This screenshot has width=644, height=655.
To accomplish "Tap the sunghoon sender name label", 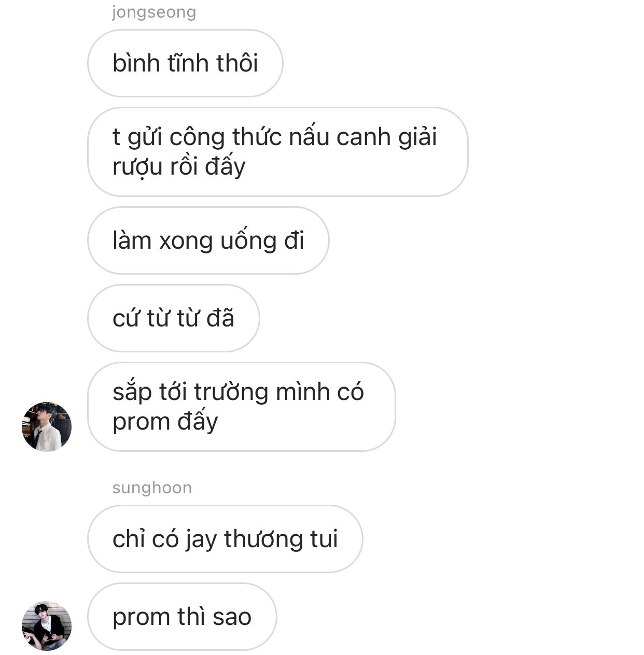I will pos(152,488).
